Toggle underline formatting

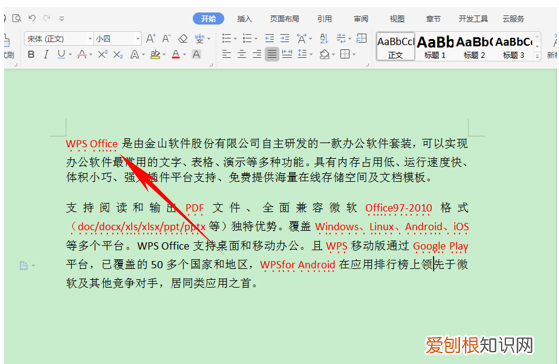61,54
